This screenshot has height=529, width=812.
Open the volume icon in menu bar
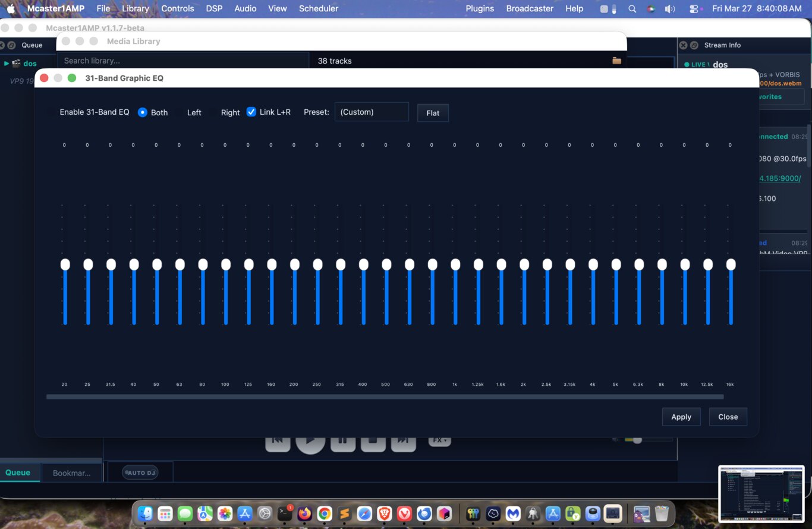tap(670, 9)
